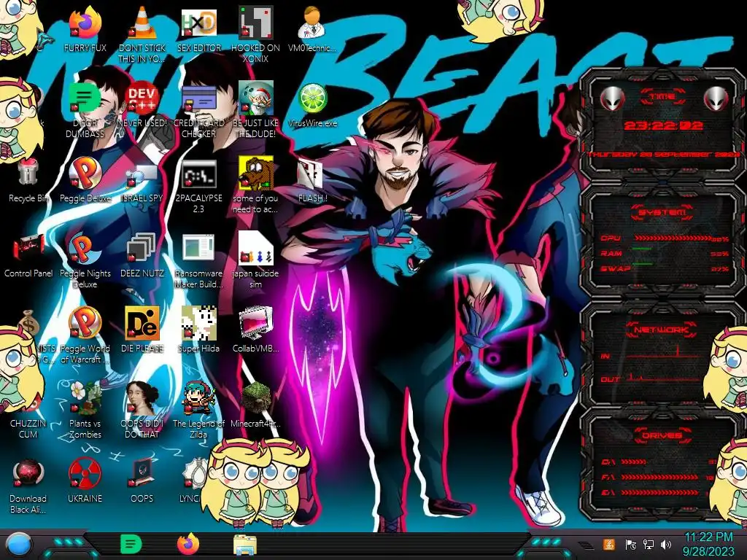Click the SYSTEM widget header
Viewport: 747px width, 560px height.
[662, 212]
